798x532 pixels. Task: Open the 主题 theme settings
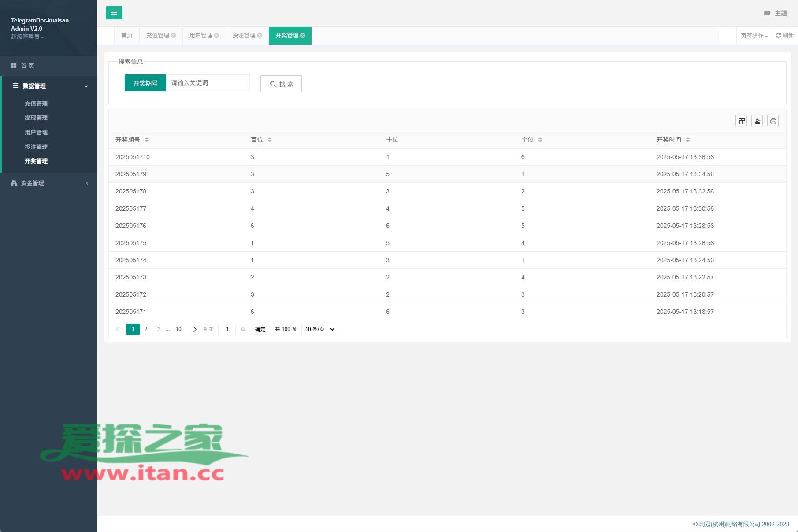pyautogui.click(x=776, y=13)
